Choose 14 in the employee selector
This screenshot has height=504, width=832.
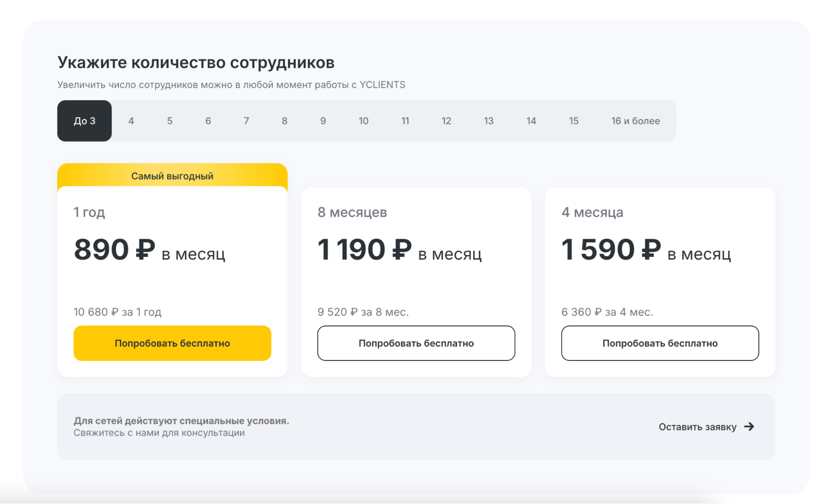pos(531,121)
